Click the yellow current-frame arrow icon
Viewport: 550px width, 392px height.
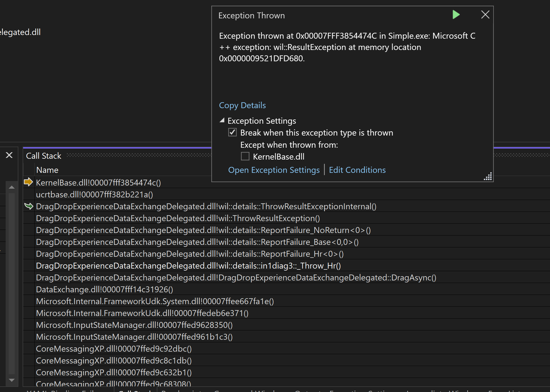[28, 182]
